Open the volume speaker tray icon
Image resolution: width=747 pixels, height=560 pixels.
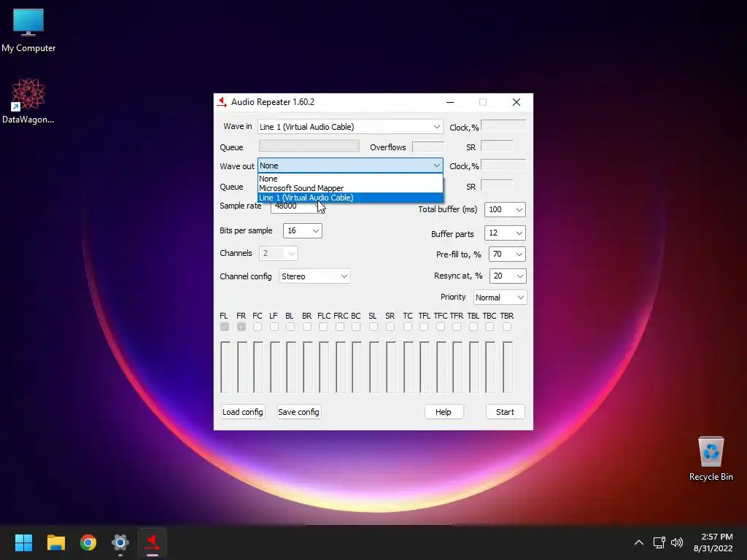tap(676, 542)
